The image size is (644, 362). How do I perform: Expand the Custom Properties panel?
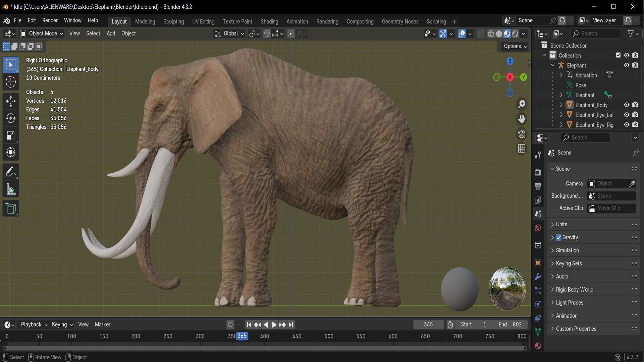(593, 329)
